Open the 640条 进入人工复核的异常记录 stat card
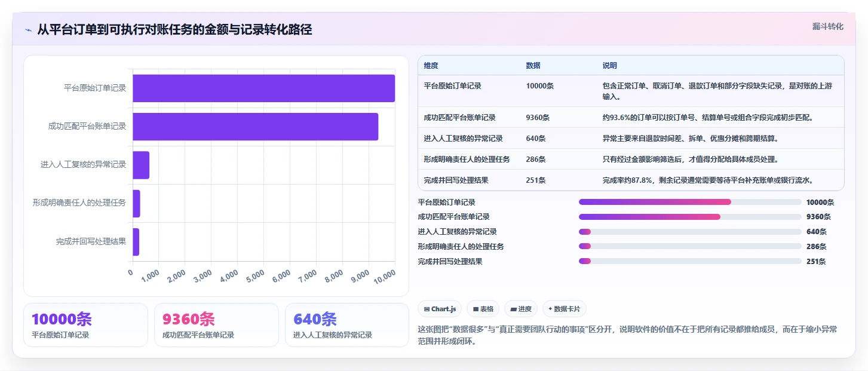Viewport: 868px width, 371px height. pyautogui.click(x=347, y=325)
